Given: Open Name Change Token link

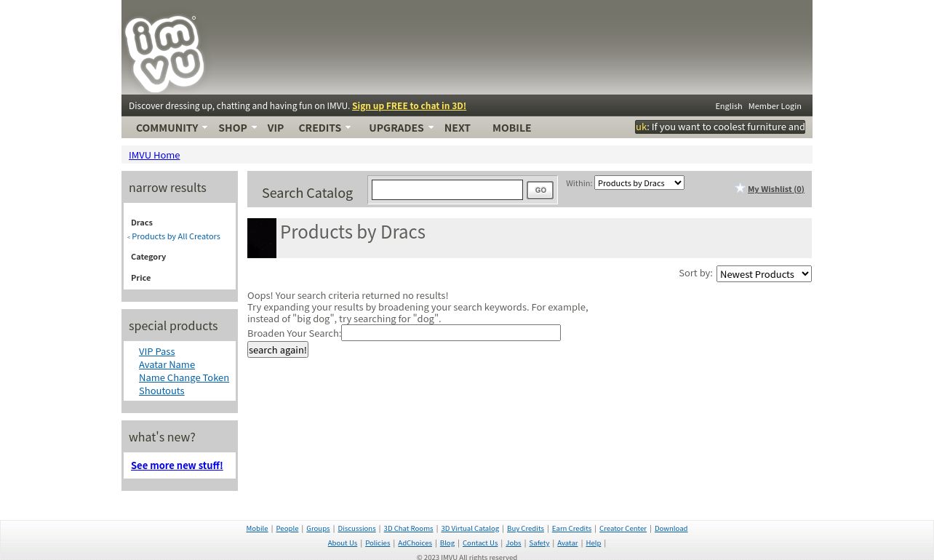Looking at the screenshot, I should (x=184, y=377).
